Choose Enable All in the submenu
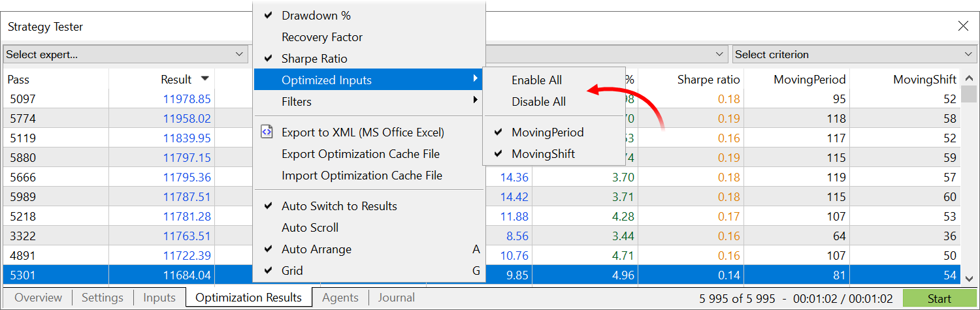This screenshot has width=980, height=310. (x=536, y=80)
